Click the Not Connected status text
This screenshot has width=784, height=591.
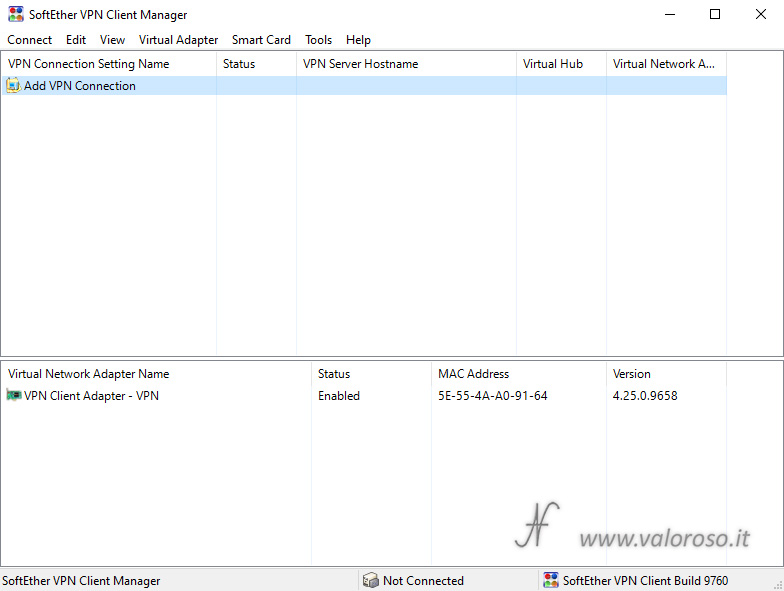423,580
